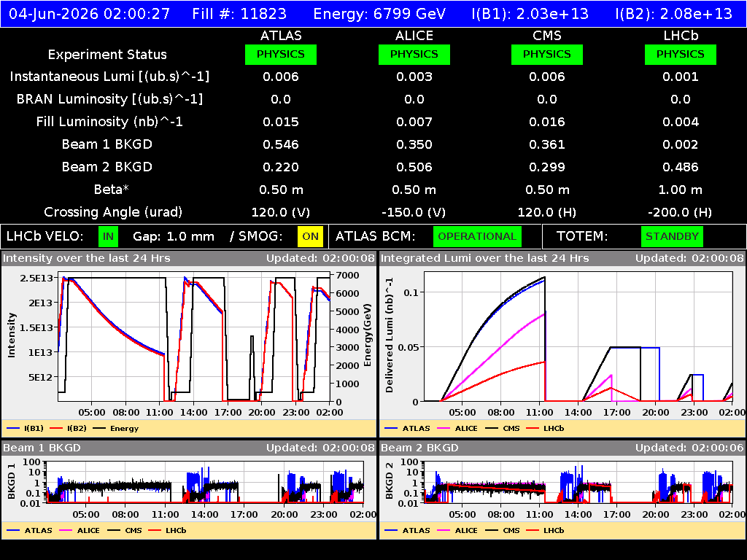Screen dimensions: 747x560
Task: Select ALICE instantaneous lumi value 0.003
Action: tap(414, 77)
